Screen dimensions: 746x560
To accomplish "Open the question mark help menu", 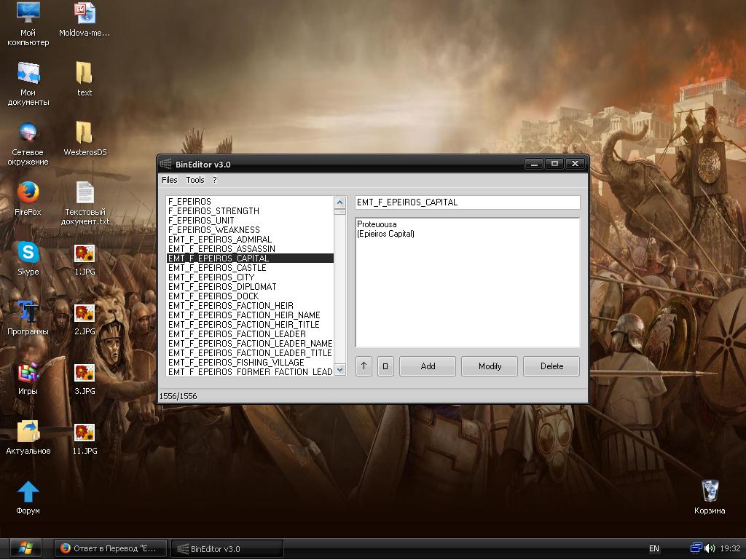I will tap(214, 180).
